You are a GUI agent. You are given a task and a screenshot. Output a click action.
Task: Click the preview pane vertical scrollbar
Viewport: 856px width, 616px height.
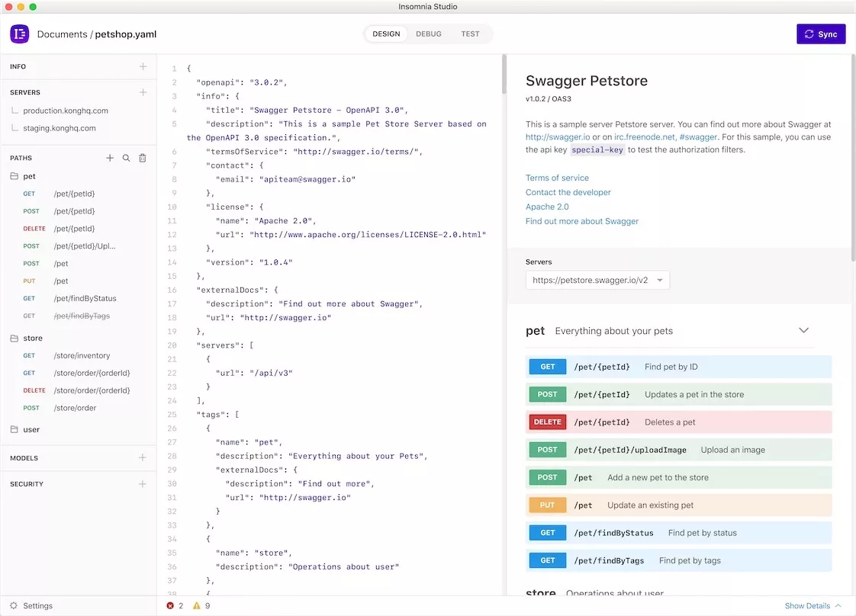click(x=853, y=158)
